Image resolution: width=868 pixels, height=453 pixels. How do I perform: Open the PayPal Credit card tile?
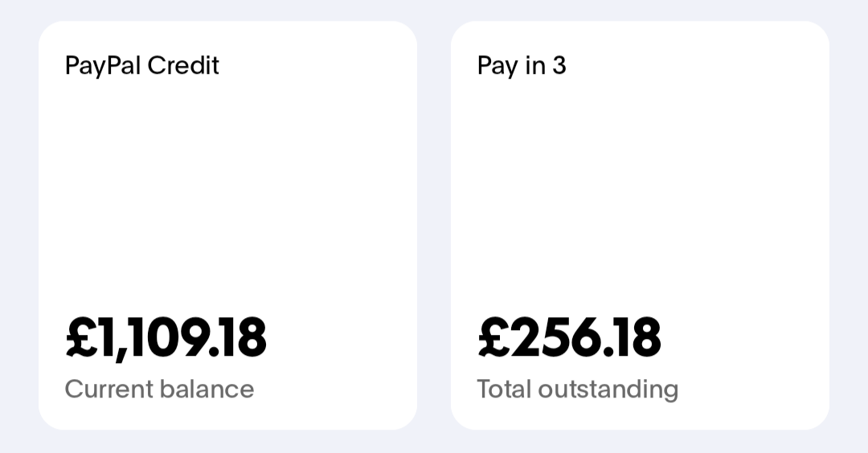[x=227, y=226]
